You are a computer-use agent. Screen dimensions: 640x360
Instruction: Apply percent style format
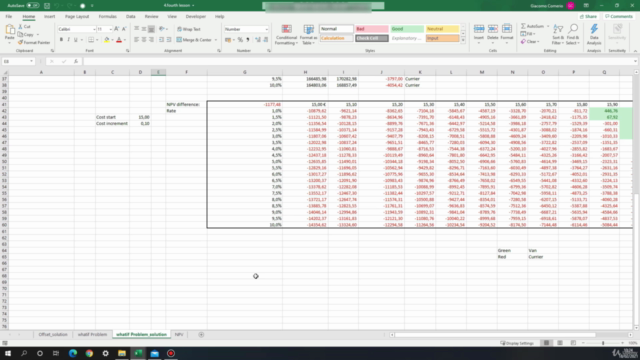240,40
